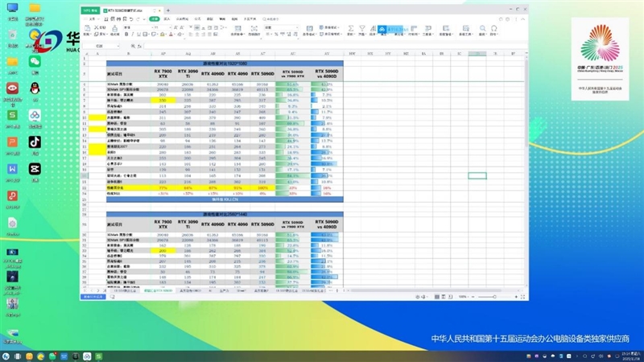Open the font size dropdown
644x362 pixels.
click(169, 27)
